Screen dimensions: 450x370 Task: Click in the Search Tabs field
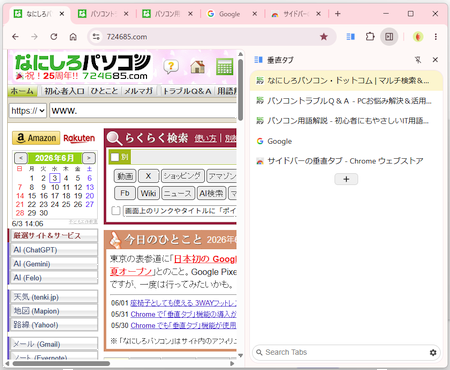point(346,352)
